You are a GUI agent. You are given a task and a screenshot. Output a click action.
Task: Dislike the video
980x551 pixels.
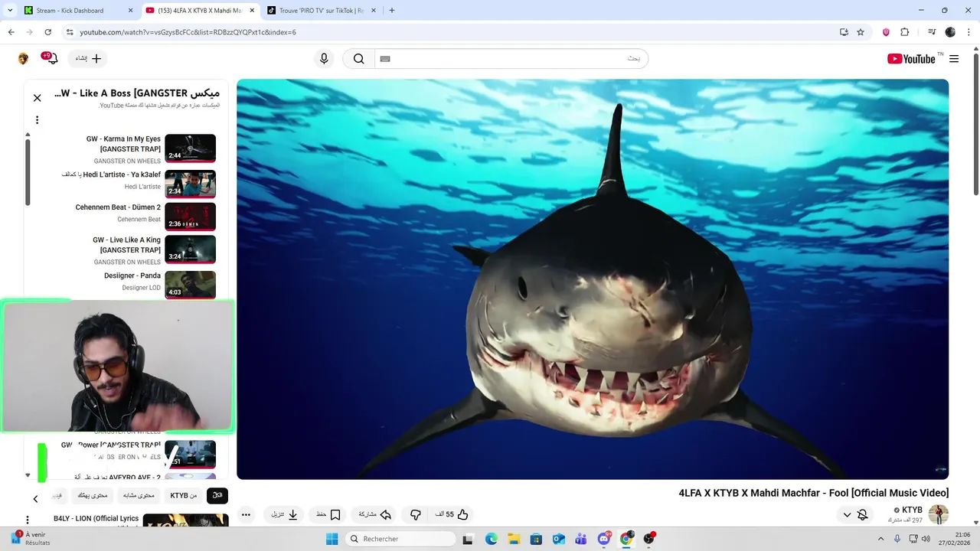[416, 515]
